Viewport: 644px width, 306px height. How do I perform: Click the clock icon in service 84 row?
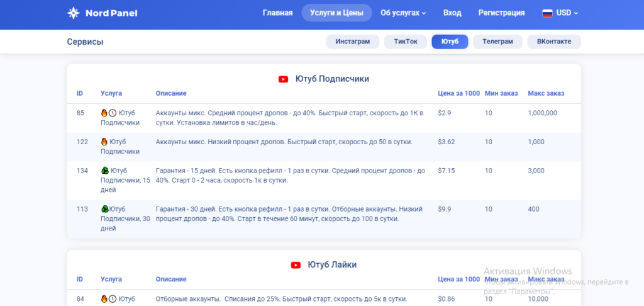pyautogui.click(x=113, y=298)
